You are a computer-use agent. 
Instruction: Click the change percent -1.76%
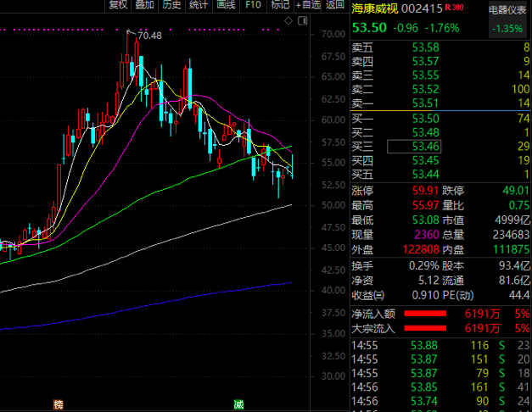[x=442, y=28]
